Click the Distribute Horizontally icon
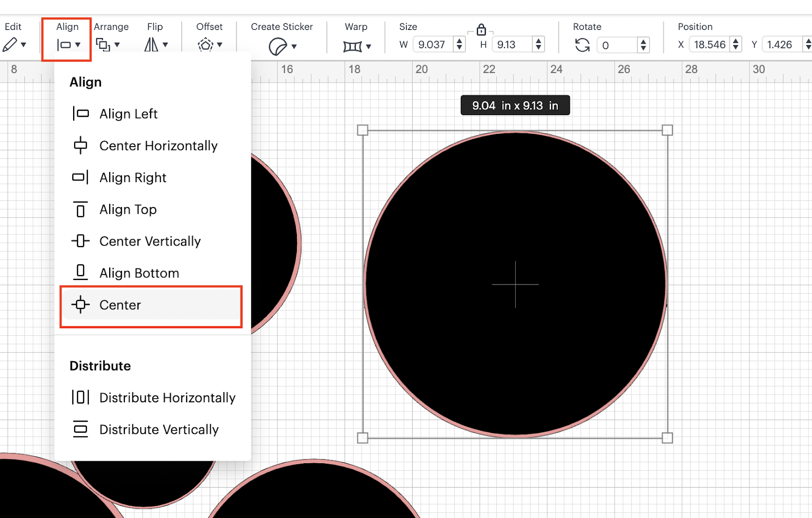Screen dimensions: 812x518 [80, 397]
